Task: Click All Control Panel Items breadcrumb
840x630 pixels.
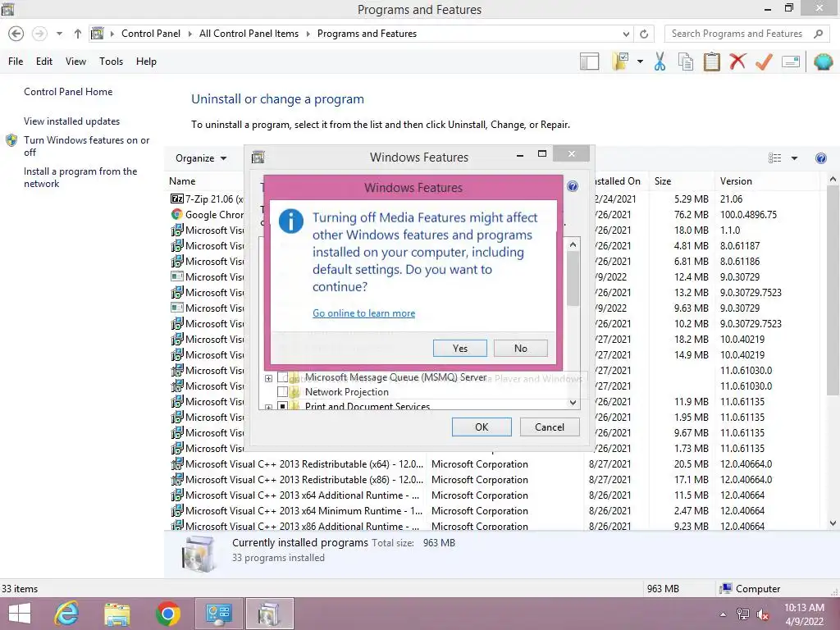Action: tap(249, 34)
